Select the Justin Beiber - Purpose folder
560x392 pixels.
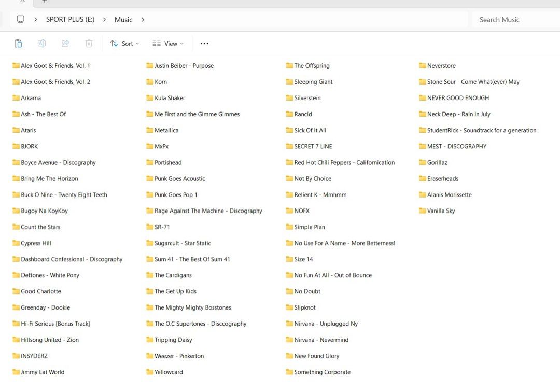coord(180,66)
